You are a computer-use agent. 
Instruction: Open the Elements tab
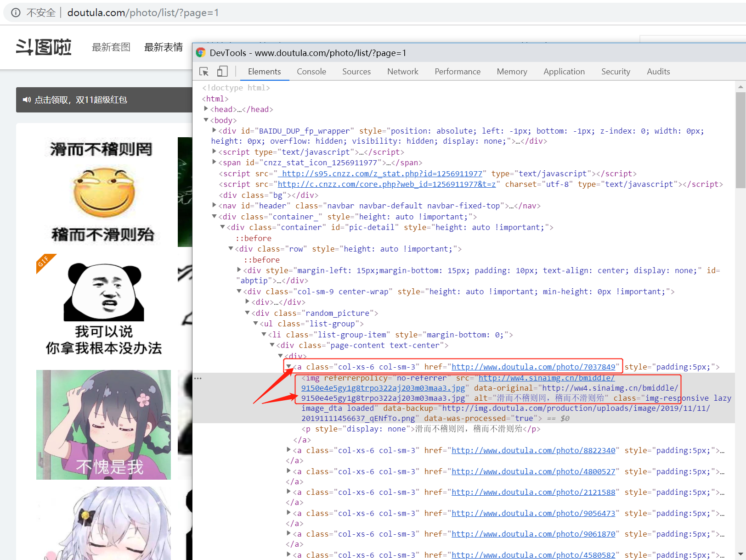[x=264, y=72]
